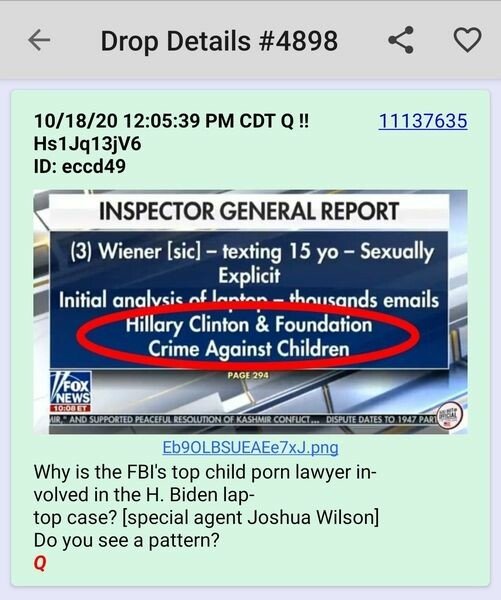Tap the "Do you see a pattern?" line

coord(126,540)
